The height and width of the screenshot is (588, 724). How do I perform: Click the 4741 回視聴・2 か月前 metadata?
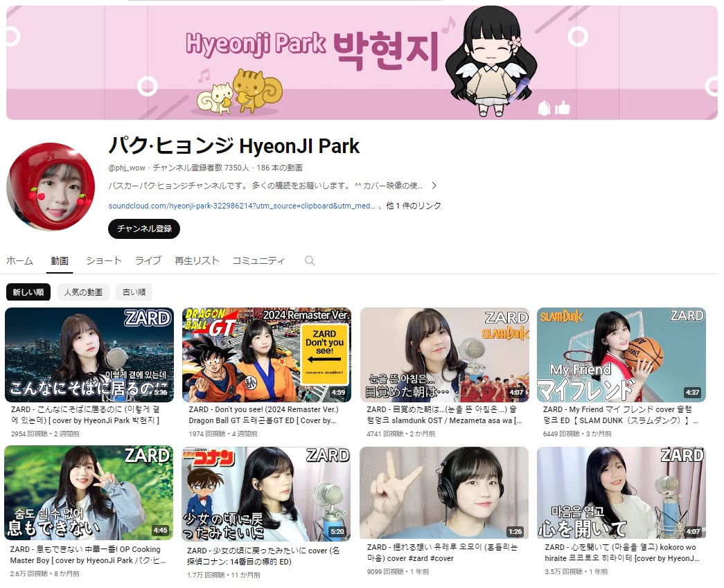point(400,434)
